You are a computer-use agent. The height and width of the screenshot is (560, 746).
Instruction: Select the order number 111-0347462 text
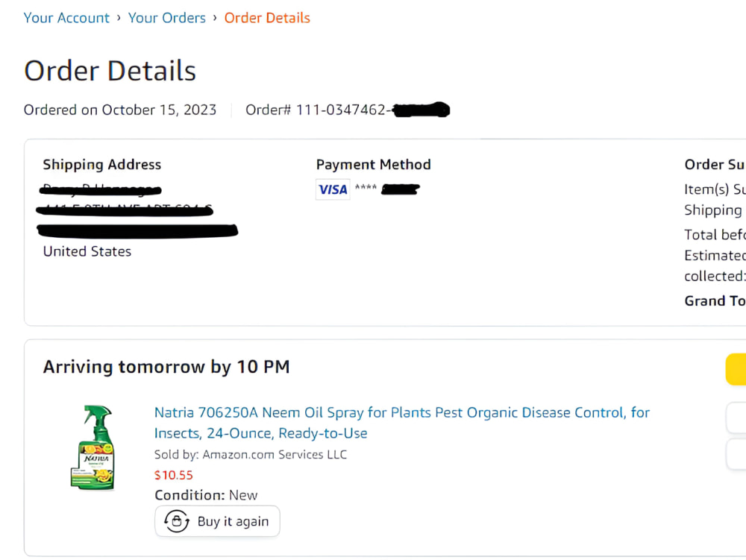tap(341, 110)
